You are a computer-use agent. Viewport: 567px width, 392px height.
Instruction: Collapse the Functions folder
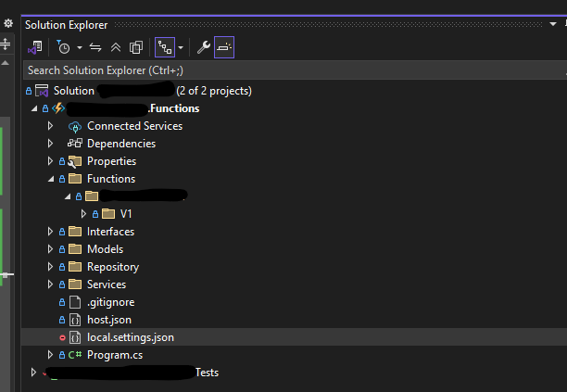pos(51,179)
